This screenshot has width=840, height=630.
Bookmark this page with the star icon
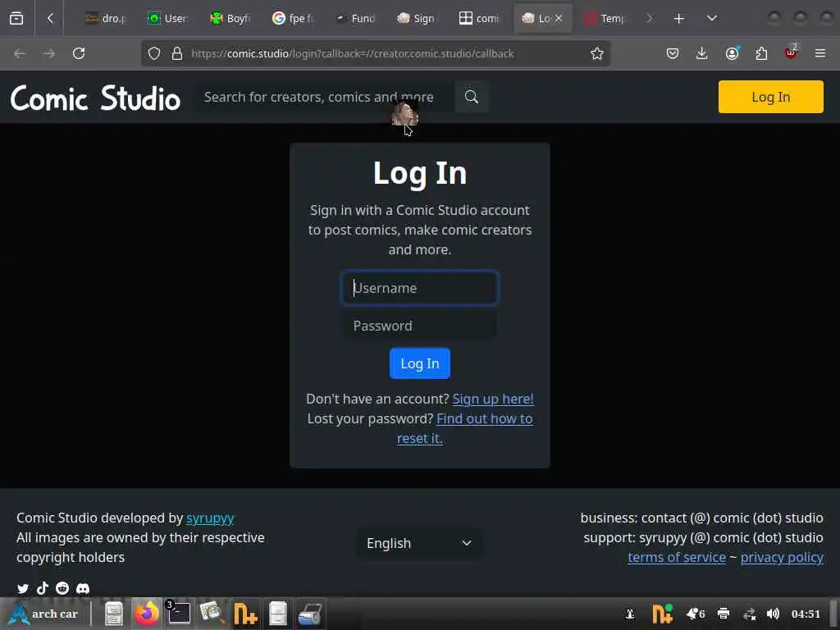[x=597, y=53]
